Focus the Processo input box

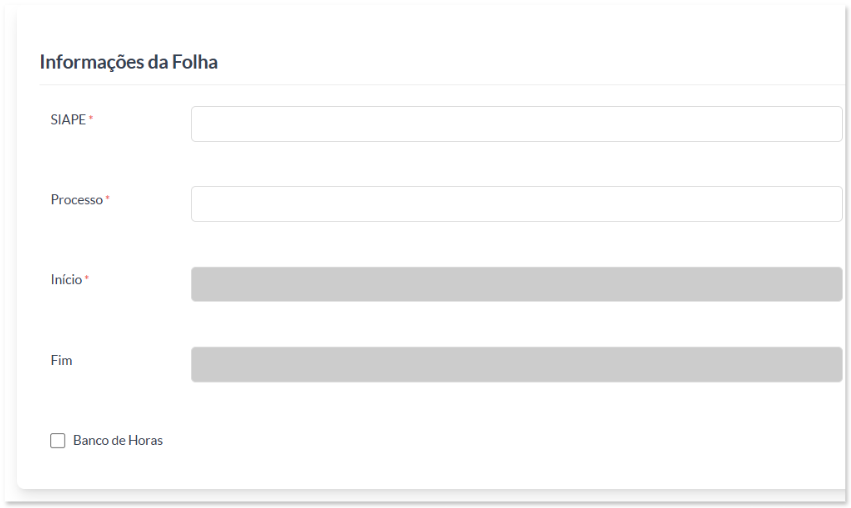point(517,204)
